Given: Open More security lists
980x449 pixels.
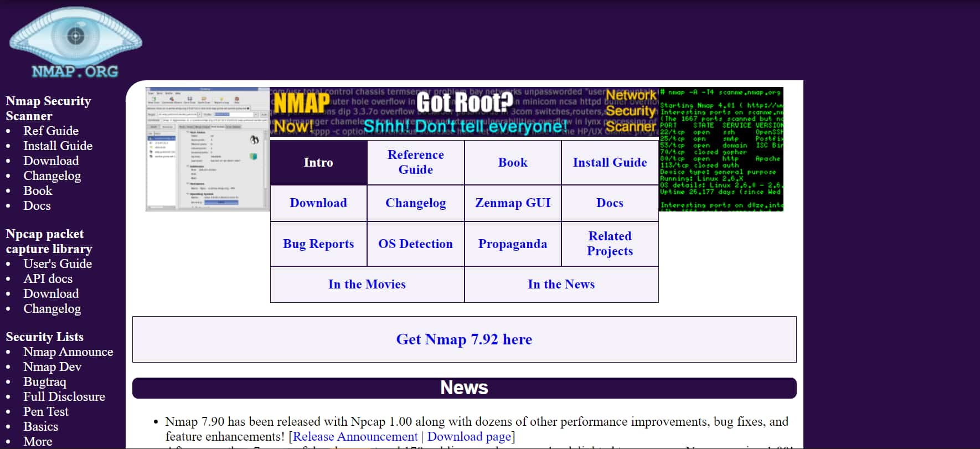Looking at the screenshot, I should 38,441.
